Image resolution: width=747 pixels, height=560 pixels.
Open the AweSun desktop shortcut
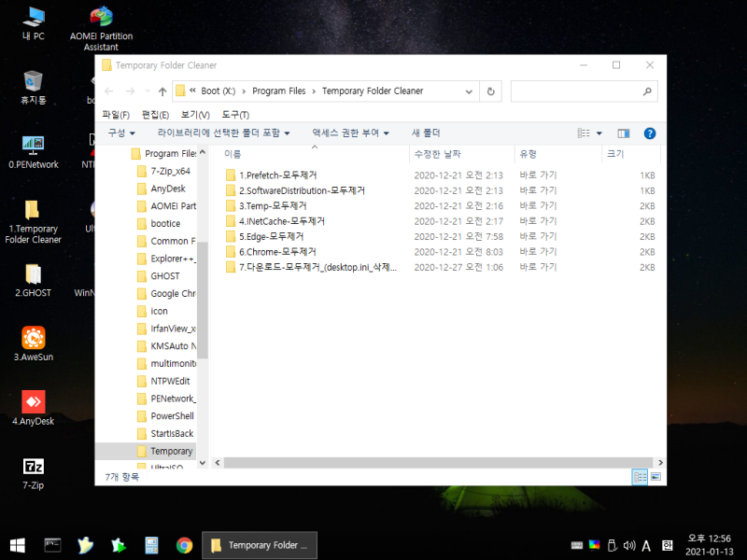pos(33,339)
